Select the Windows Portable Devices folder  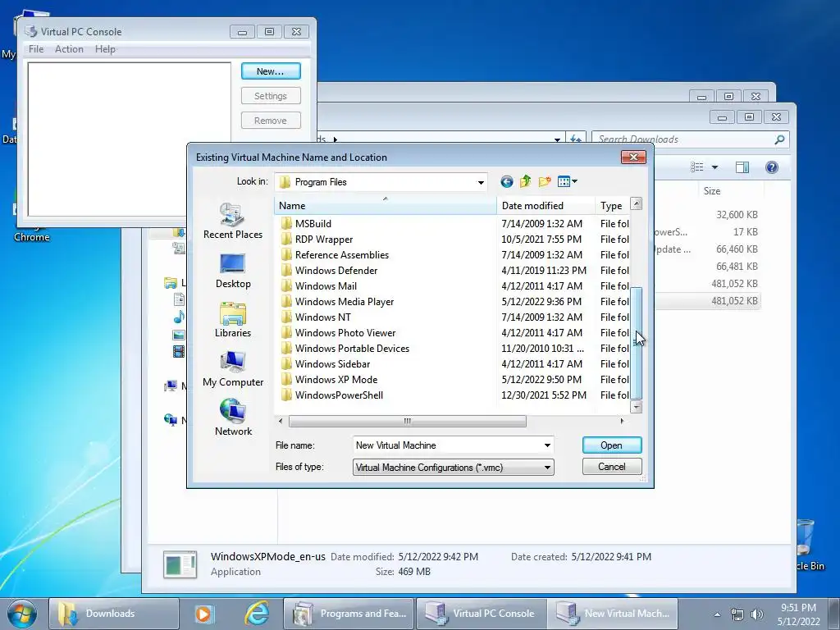pyautogui.click(x=352, y=348)
